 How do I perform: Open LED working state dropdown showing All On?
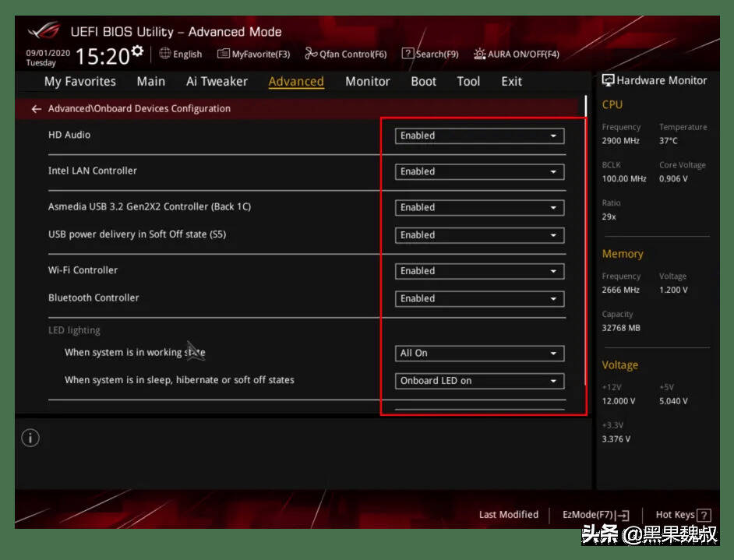click(x=479, y=354)
